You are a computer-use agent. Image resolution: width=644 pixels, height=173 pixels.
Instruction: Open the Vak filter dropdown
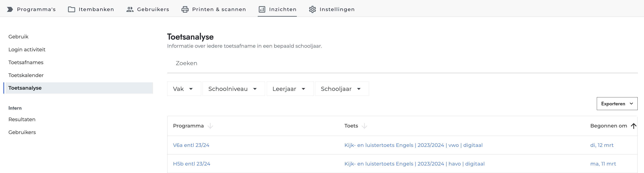pyautogui.click(x=184, y=89)
